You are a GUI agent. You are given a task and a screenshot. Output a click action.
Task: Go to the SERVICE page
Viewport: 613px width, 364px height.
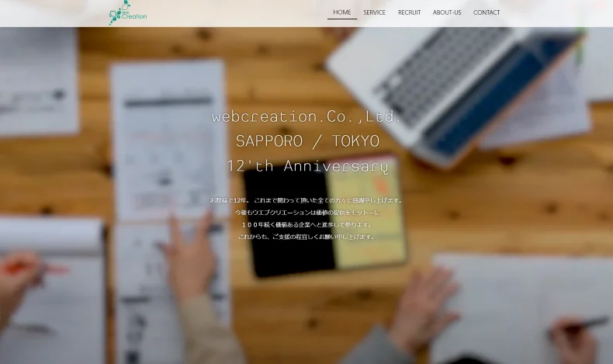374,12
